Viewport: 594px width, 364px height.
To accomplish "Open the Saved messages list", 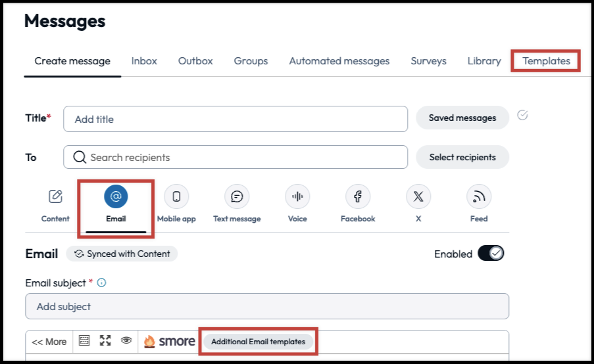I will tap(462, 118).
